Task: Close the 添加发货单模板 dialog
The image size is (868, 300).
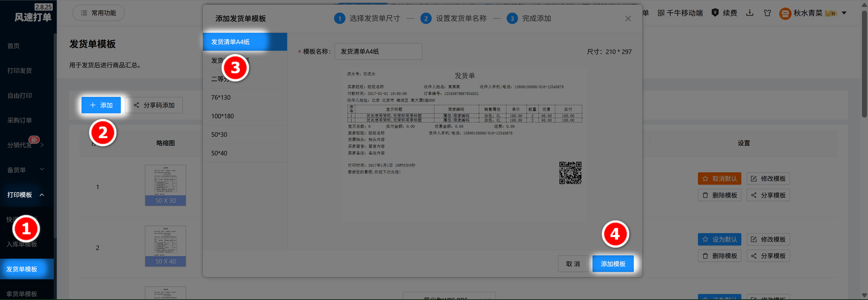Action: [628, 18]
